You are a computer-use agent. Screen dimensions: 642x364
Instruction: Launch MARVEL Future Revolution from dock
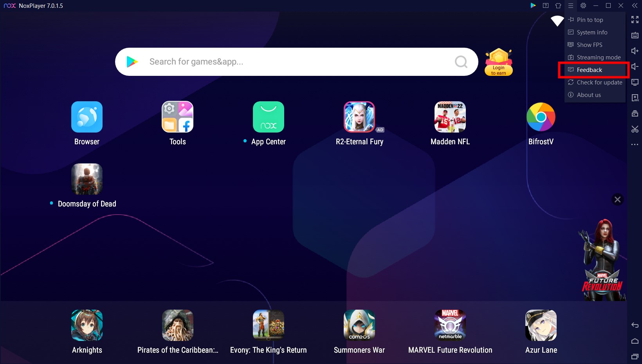click(450, 325)
